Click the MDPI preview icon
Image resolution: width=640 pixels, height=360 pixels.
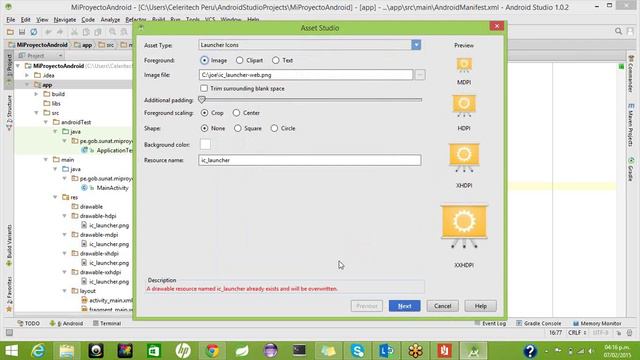464,65
